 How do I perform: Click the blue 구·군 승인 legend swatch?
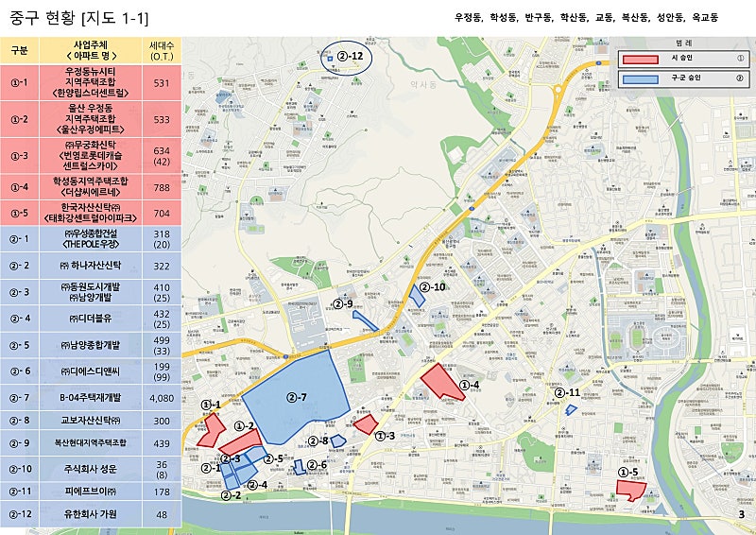point(641,79)
